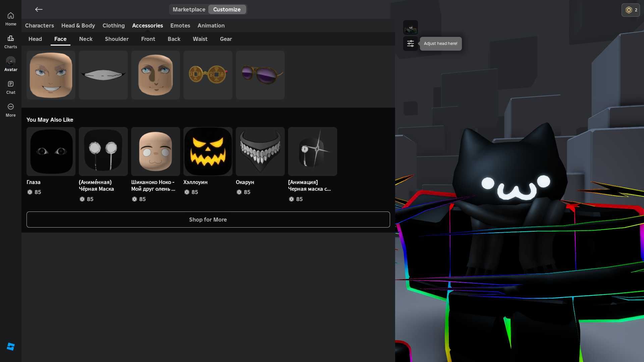The height and width of the screenshot is (362, 644).
Task: Click the Хэллоуин item title
Action: [x=196, y=182]
